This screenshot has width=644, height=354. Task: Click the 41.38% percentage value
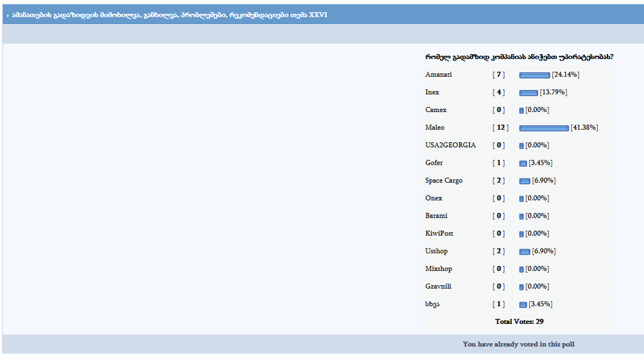(584, 127)
